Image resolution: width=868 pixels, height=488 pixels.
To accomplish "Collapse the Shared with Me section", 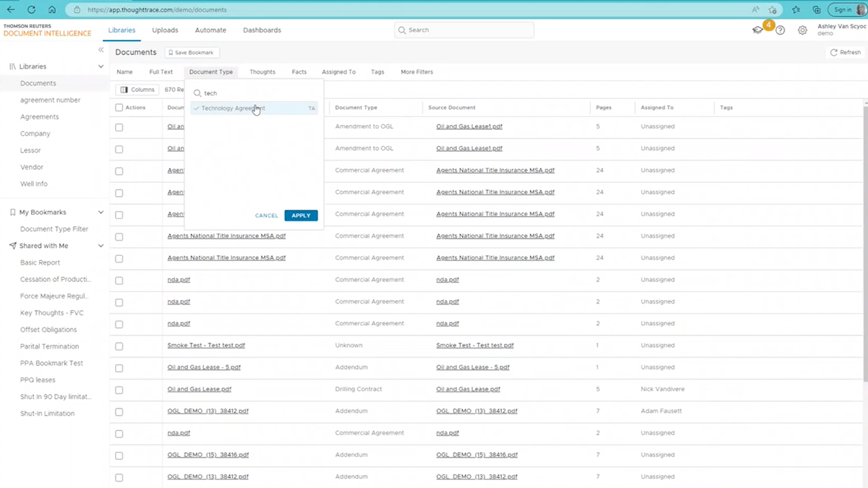I will pos(101,246).
